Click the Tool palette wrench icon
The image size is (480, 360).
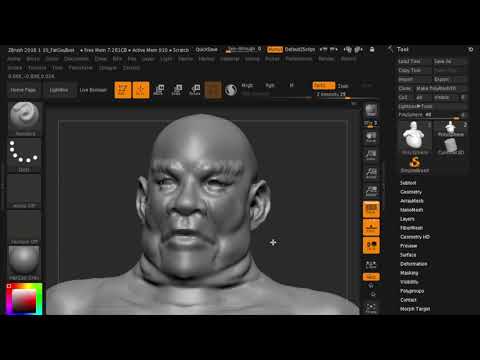[390, 49]
